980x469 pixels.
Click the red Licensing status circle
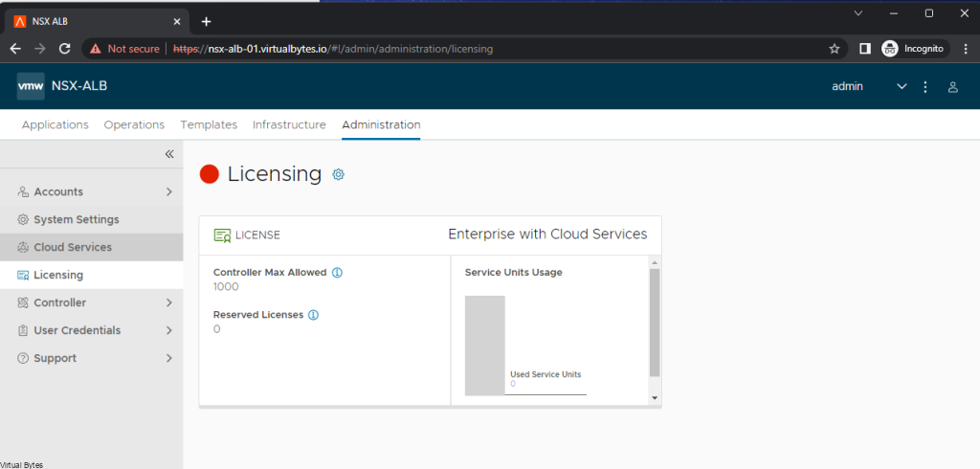(210, 174)
